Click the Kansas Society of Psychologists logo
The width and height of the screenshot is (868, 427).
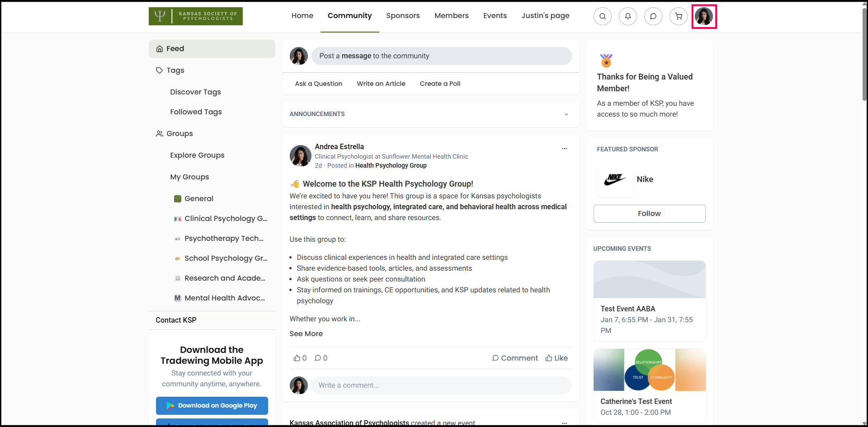point(195,16)
